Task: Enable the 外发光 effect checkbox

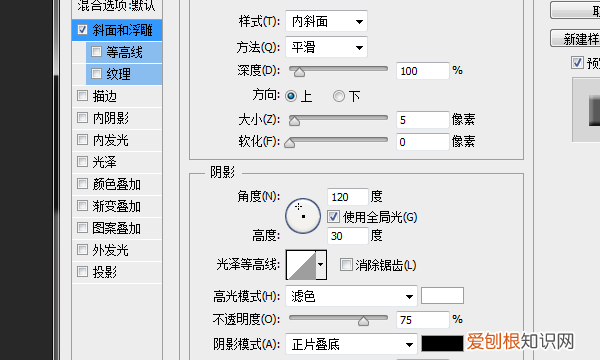Action: coord(82,249)
